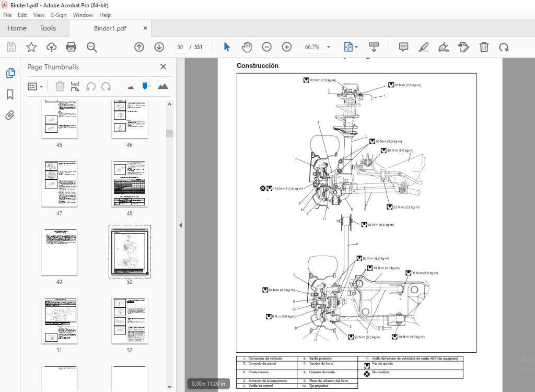Close the Page Thumbnails panel
The width and height of the screenshot is (535, 392).
pyautogui.click(x=163, y=67)
